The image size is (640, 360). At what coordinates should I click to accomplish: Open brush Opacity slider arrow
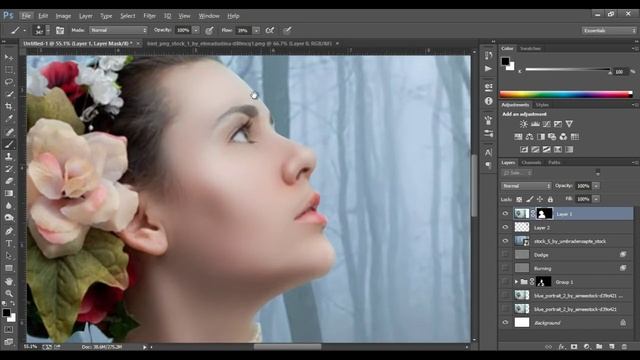point(196,30)
